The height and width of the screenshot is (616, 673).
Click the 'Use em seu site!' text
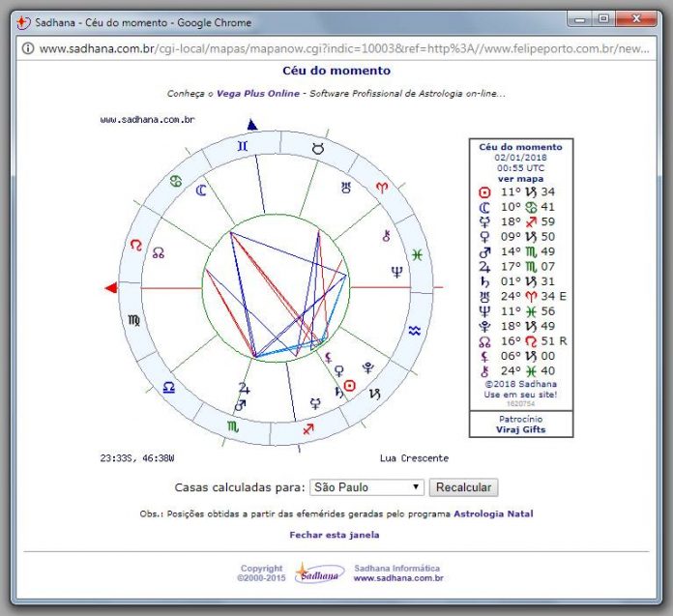(520, 395)
